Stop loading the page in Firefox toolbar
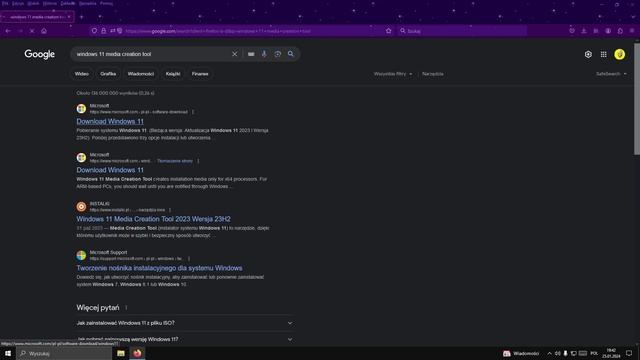Viewport: 640px width, 360px height. tap(32, 31)
